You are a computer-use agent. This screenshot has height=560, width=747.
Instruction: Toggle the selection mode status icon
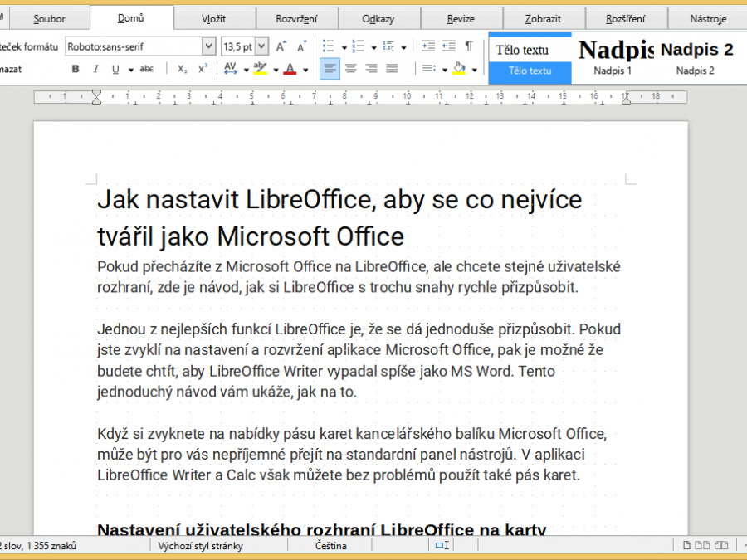tap(442, 545)
